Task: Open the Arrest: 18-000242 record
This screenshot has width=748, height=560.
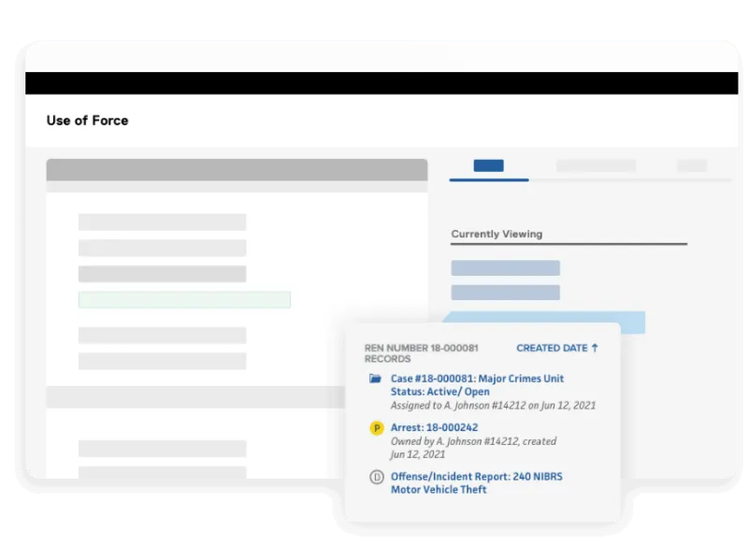Action: tap(434, 427)
